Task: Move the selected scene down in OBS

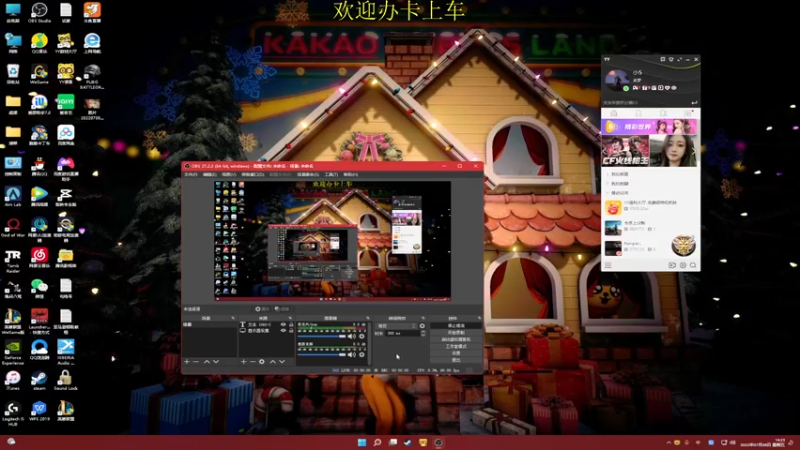Action: 216,362
